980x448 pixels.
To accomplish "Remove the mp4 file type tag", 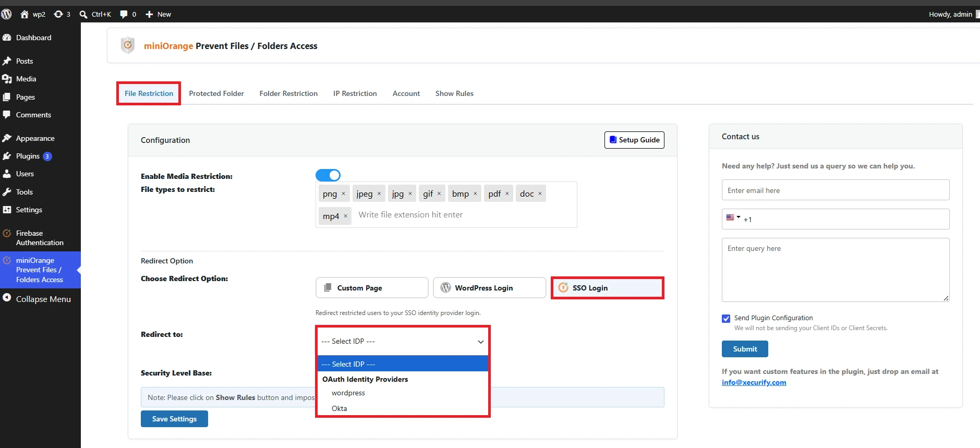I will point(345,216).
